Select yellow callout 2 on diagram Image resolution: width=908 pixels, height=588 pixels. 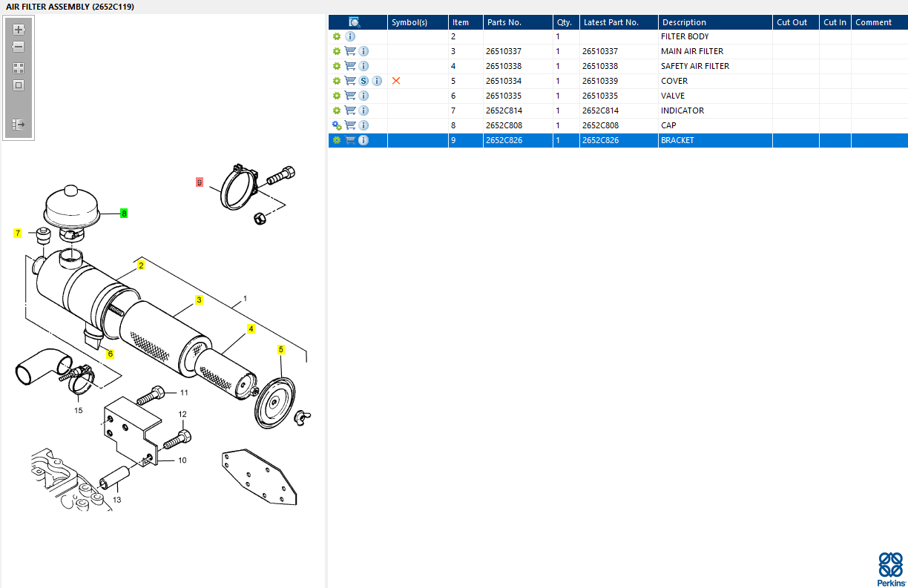coord(141,265)
